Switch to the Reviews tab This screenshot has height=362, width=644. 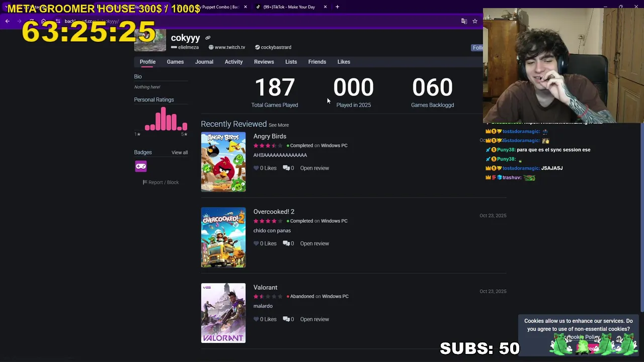264,62
